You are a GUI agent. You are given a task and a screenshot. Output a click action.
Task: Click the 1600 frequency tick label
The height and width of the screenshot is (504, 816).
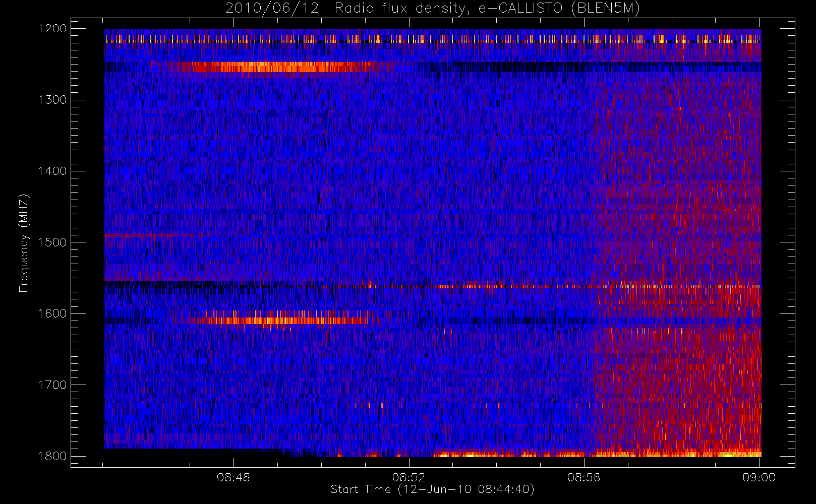pyautogui.click(x=52, y=313)
